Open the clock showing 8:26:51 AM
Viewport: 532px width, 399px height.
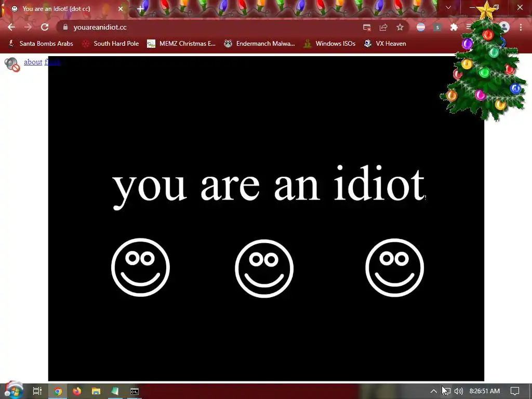tap(485, 391)
